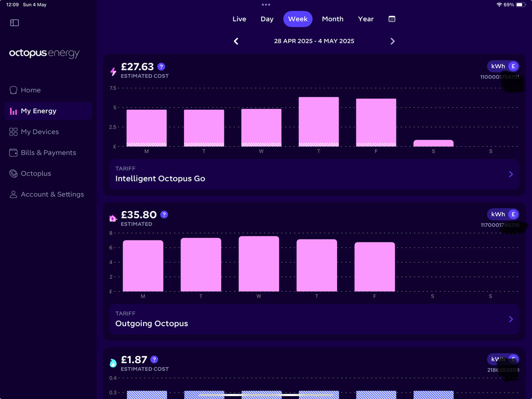The width and height of the screenshot is (532, 399).
Task: Switch to the Day tab
Action: pyautogui.click(x=267, y=19)
